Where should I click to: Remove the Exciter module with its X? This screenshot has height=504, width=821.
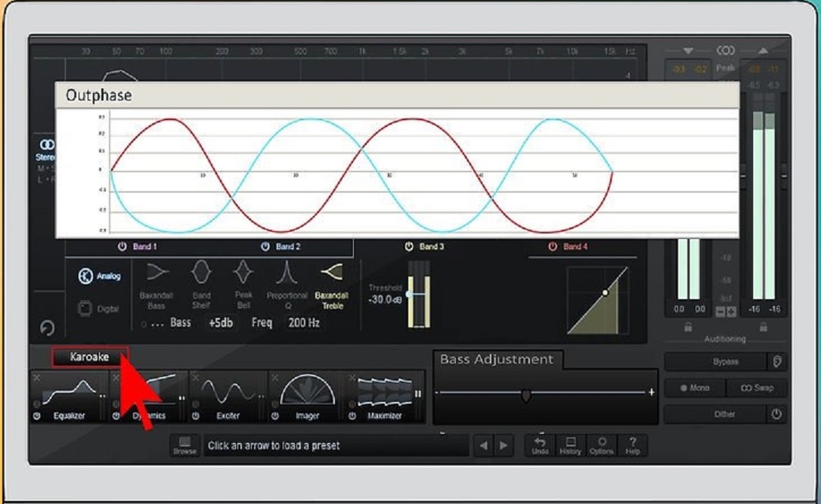pyautogui.click(x=195, y=377)
